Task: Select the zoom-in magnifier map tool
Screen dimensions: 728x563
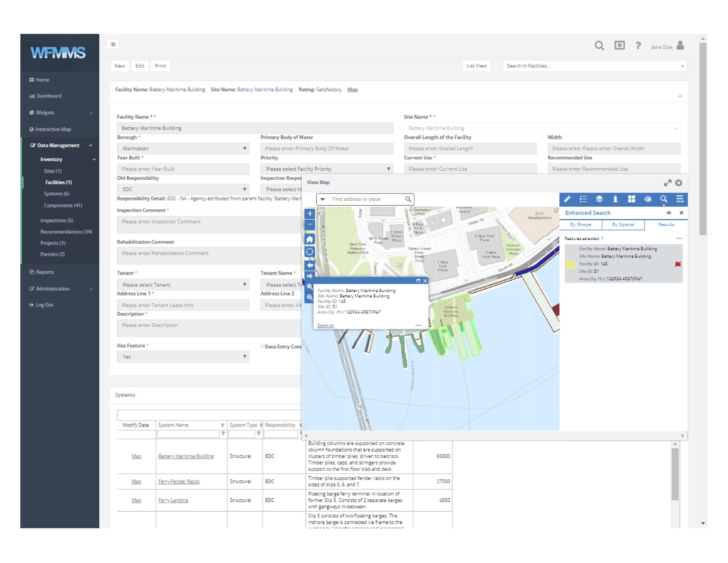Action: [310, 287]
